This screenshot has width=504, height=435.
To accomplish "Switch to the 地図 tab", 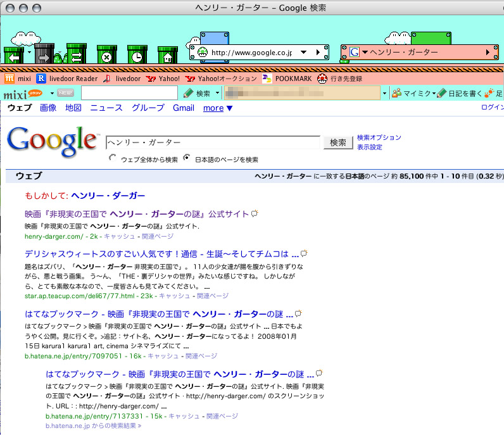I will [73, 108].
